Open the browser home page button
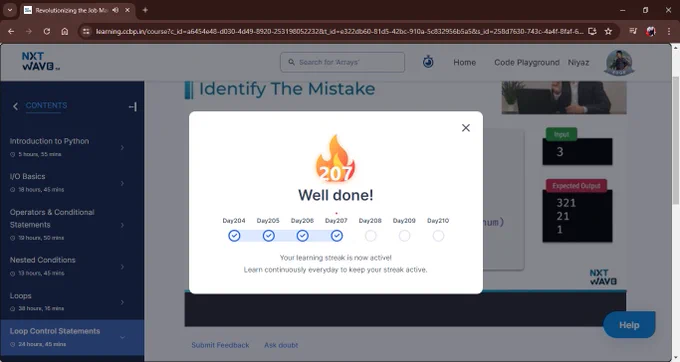This screenshot has width=680, height=362. 65,31
